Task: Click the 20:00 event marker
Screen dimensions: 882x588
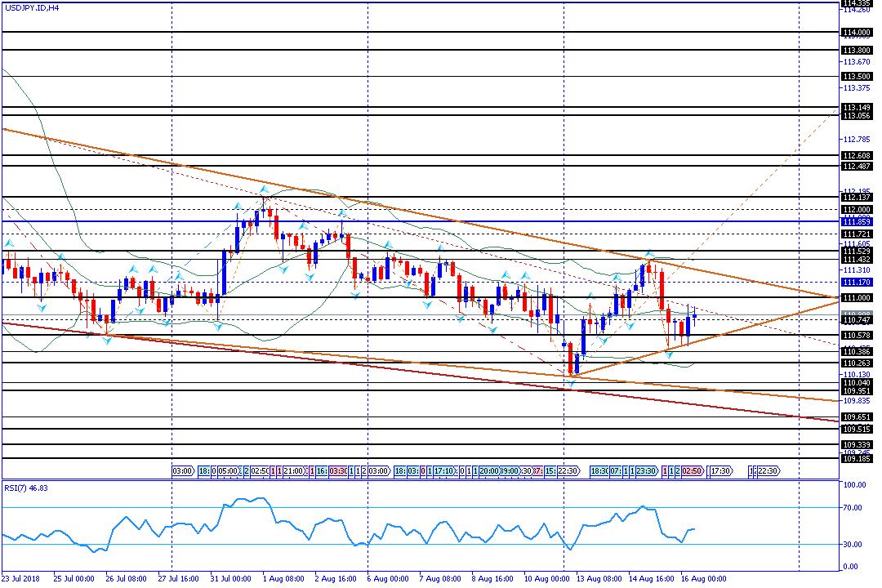Action: 489,470
